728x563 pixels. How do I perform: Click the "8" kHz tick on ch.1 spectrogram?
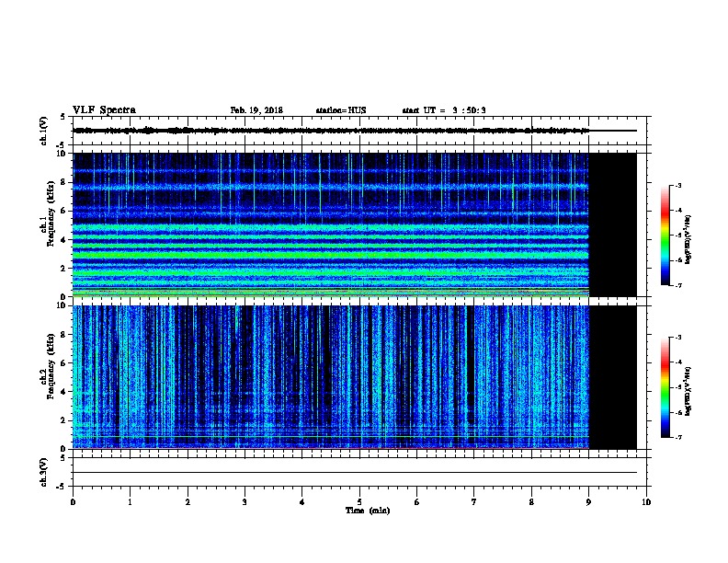(64, 182)
